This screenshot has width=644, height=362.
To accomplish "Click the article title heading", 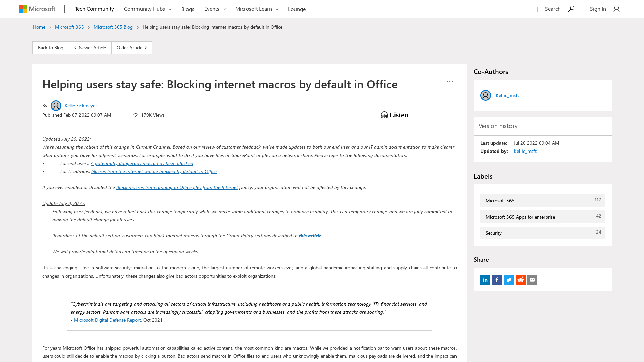I will pyautogui.click(x=220, y=84).
